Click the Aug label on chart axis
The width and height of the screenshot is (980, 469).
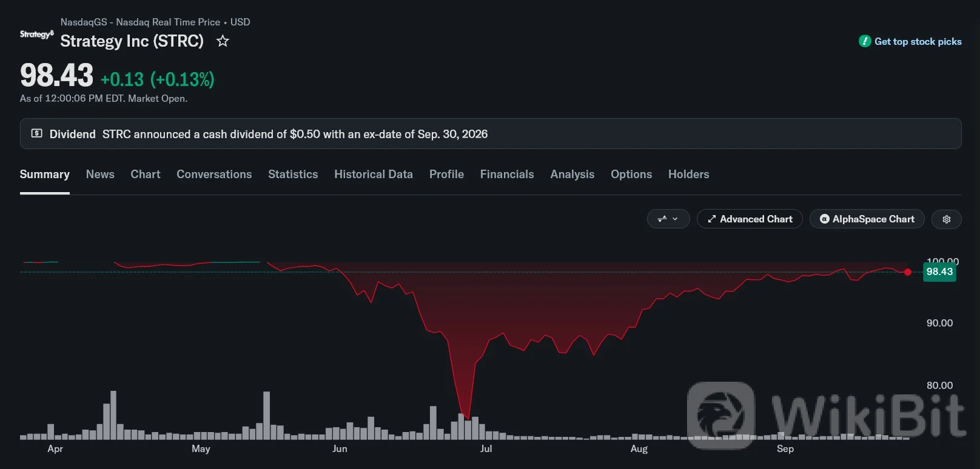(x=639, y=449)
